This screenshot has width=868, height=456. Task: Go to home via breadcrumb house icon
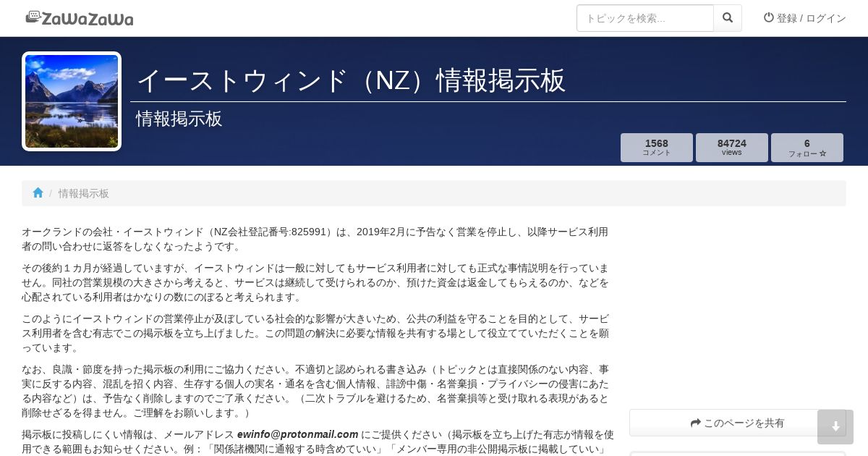(38, 193)
